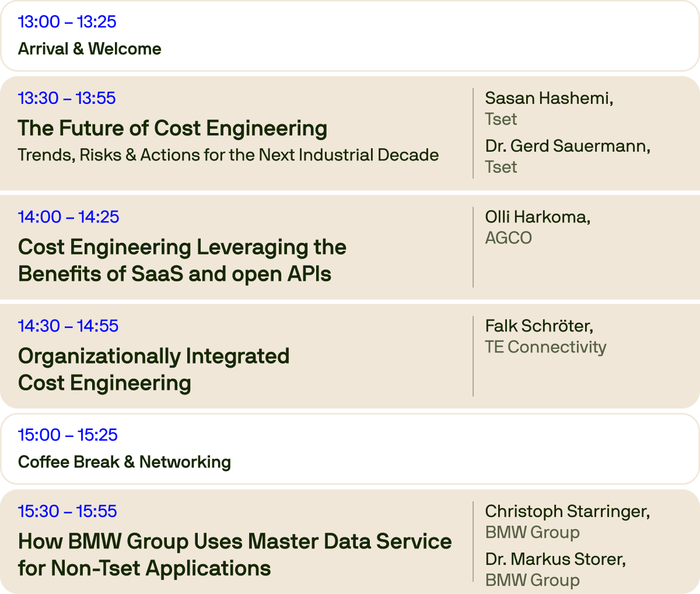Viewport: 700px width, 594px height.
Task: Select the 14:00 – 14:25 time label
Action: 68,216
